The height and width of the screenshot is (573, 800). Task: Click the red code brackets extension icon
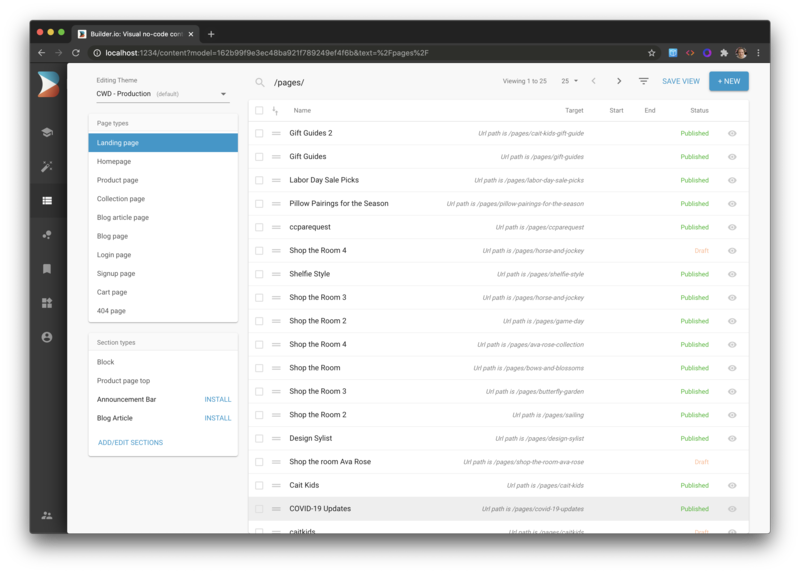click(x=690, y=53)
